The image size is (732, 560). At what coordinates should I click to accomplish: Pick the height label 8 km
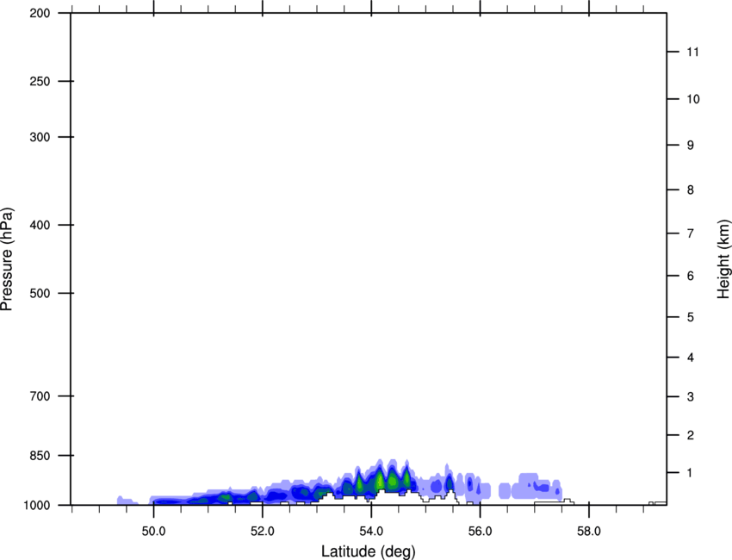691,190
